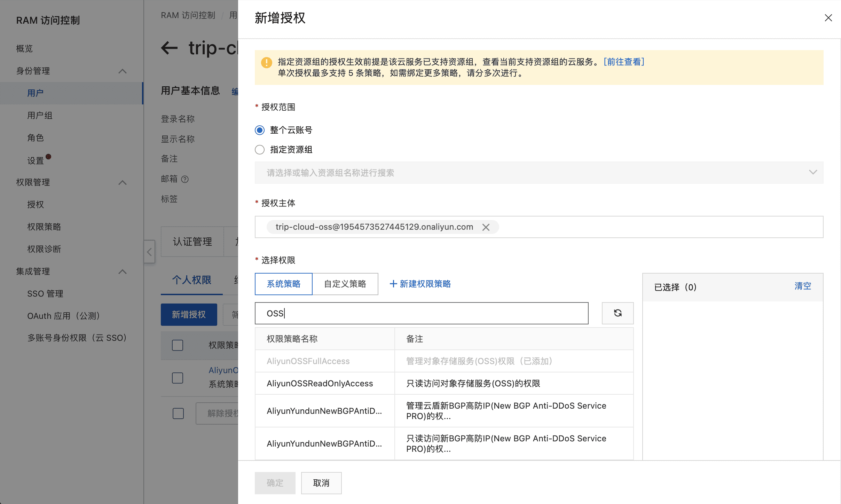Screen dimensions: 841x504
Task: Switch to the 自定义策略 tab
Action: point(345,284)
